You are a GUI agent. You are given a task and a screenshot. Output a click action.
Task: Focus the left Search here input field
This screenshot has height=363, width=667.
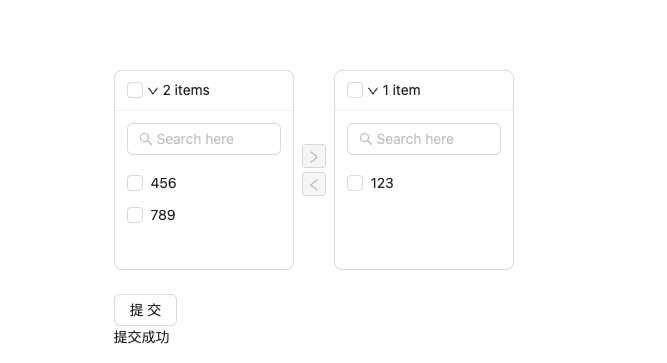point(204,139)
